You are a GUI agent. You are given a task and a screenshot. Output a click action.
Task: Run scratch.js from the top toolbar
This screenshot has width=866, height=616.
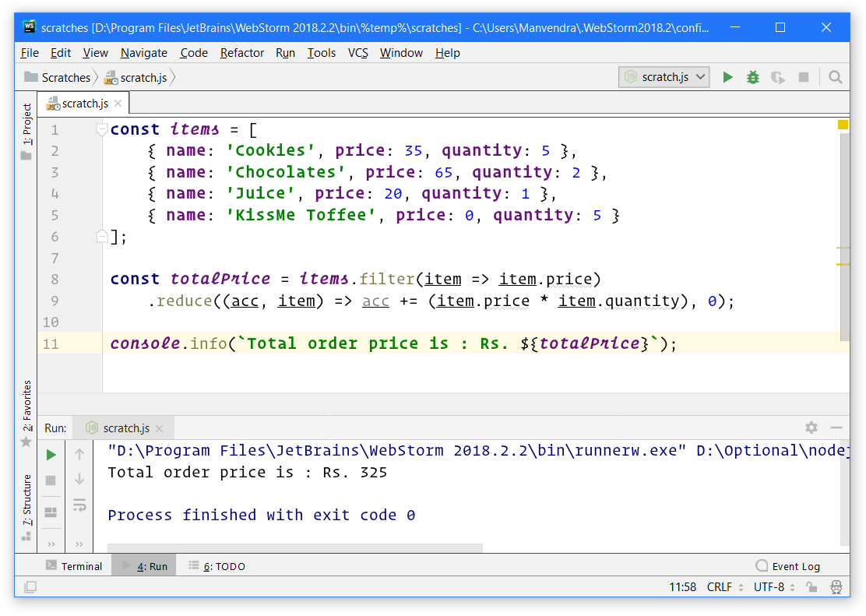(727, 77)
